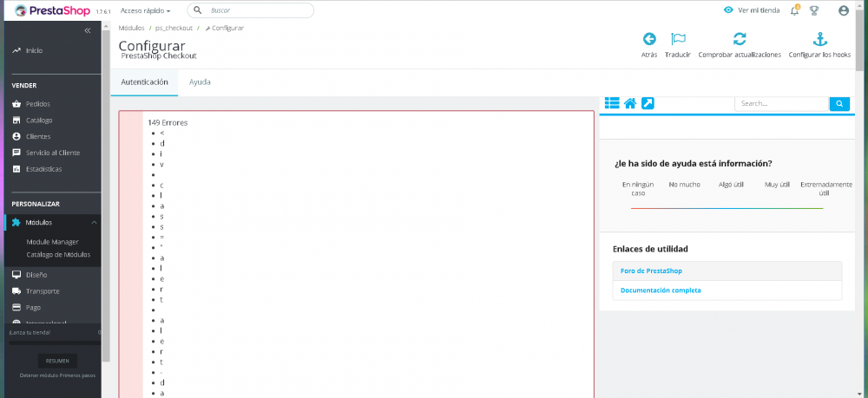Rate help as Extremadamente útil
The width and height of the screenshot is (868, 398).
coord(826,188)
